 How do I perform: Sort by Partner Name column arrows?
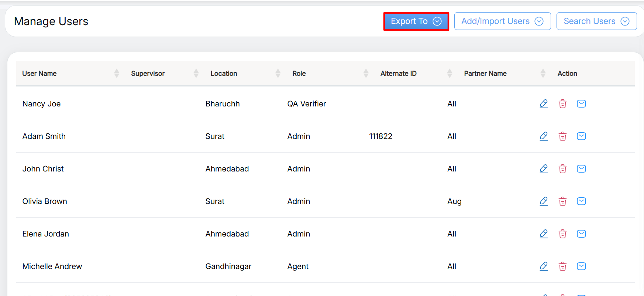pos(543,74)
